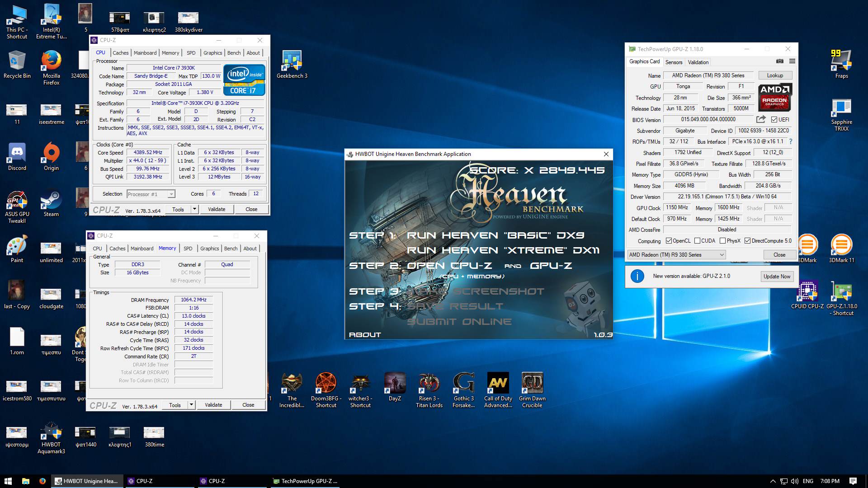Launch Fraps from the desktop
This screenshot has width=868, height=488.
pyautogui.click(x=841, y=64)
